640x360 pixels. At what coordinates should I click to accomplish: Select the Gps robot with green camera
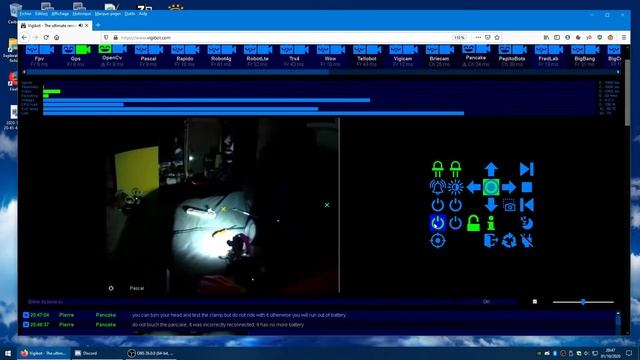pyautogui.click(x=76, y=56)
